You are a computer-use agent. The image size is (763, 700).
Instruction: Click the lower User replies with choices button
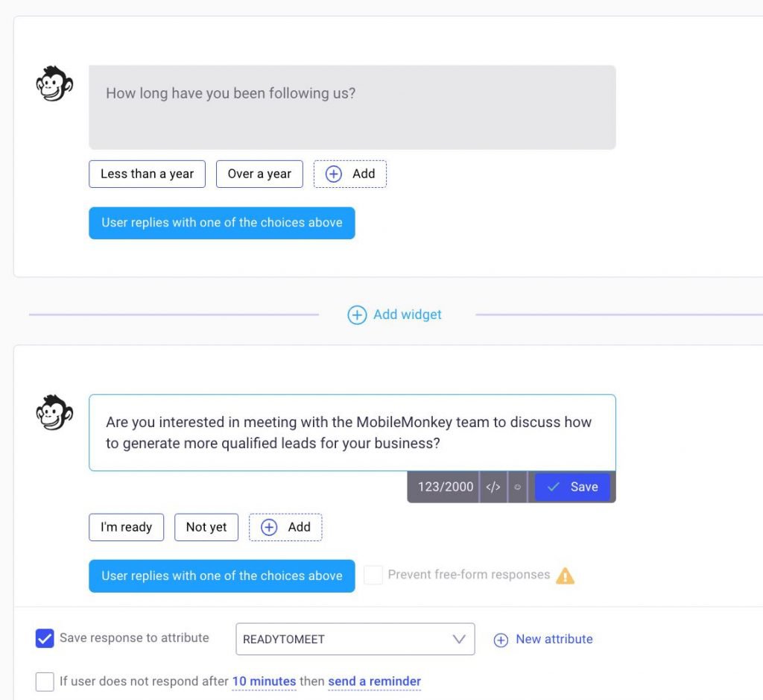point(222,576)
